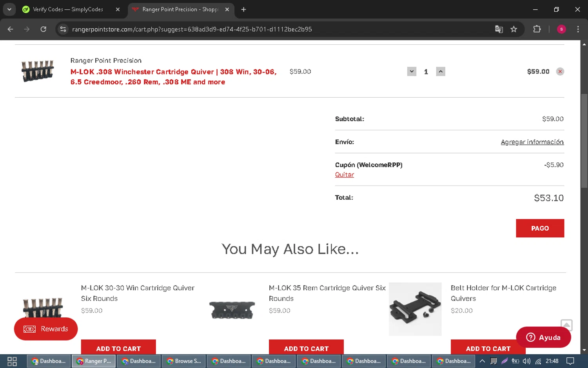Click the taskbar clock showing 21:48

tap(552, 361)
